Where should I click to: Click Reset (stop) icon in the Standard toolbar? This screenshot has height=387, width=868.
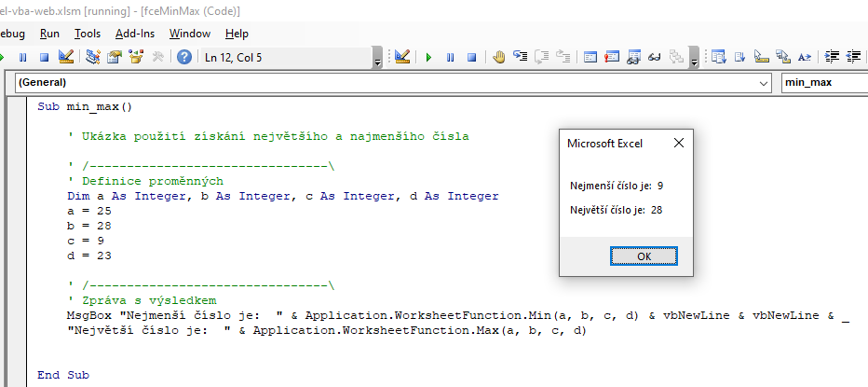coord(45,57)
